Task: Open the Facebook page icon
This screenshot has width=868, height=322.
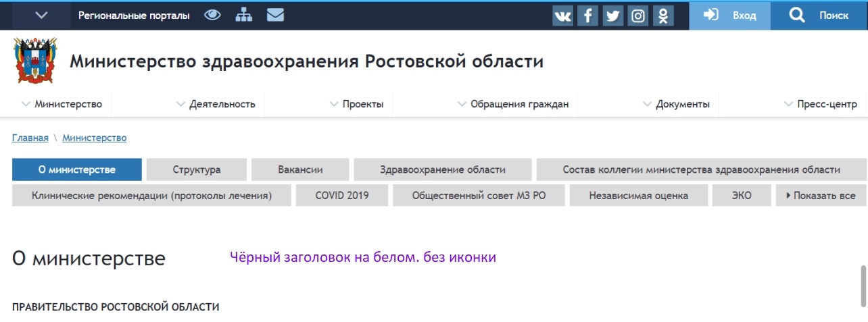Action: coord(588,16)
